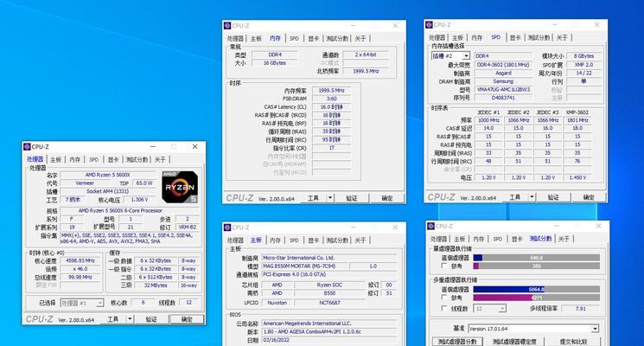Click the 代号 codename field Vermeer
Image resolution: width=644 pixels, height=346 pixels.
pyautogui.click(x=85, y=183)
